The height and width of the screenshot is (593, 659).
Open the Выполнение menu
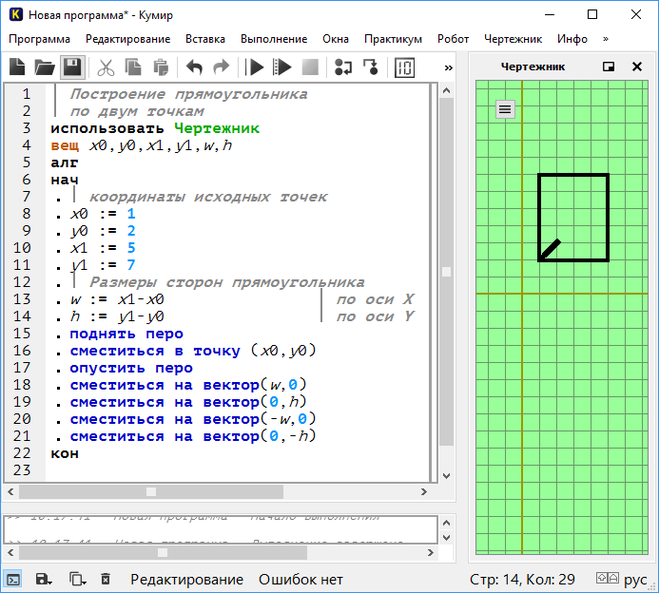[x=274, y=39]
